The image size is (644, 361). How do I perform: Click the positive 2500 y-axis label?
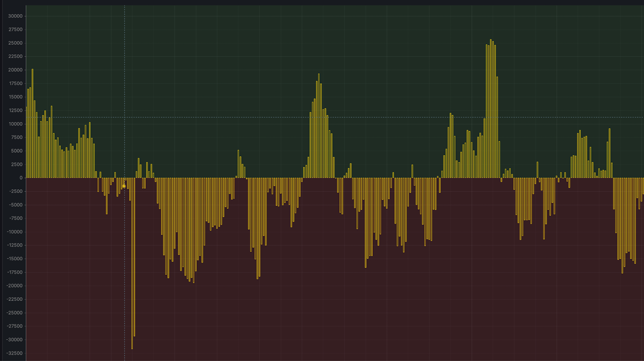(17, 164)
